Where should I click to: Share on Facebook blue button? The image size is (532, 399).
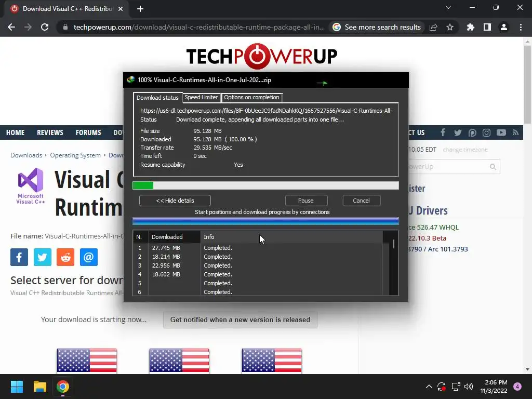point(19,257)
